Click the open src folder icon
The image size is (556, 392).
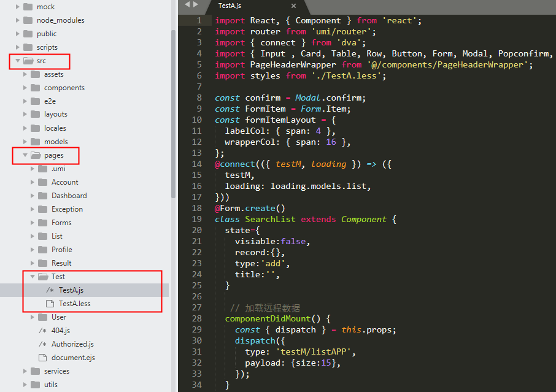28,61
